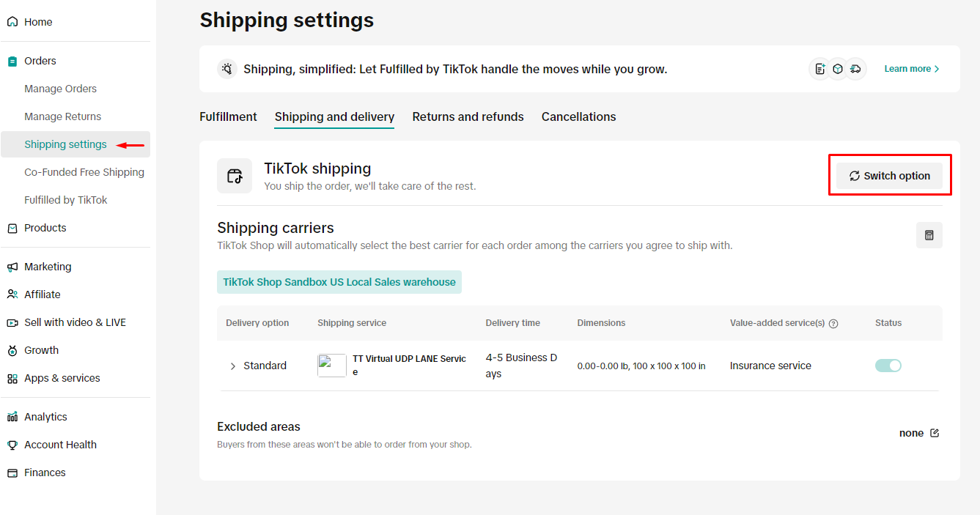Click the Products bag icon
The width and height of the screenshot is (980, 515).
tap(12, 228)
